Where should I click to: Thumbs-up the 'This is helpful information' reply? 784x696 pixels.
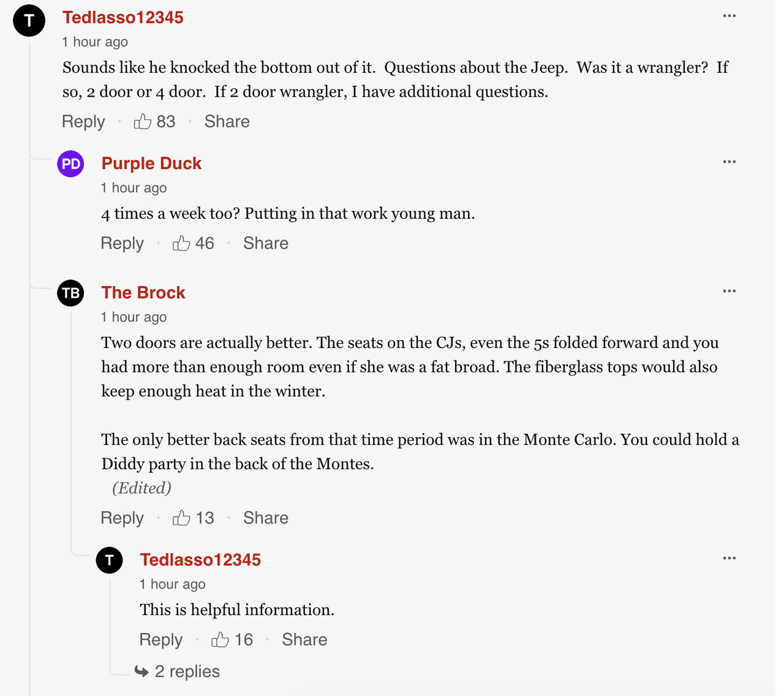coord(220,640)
